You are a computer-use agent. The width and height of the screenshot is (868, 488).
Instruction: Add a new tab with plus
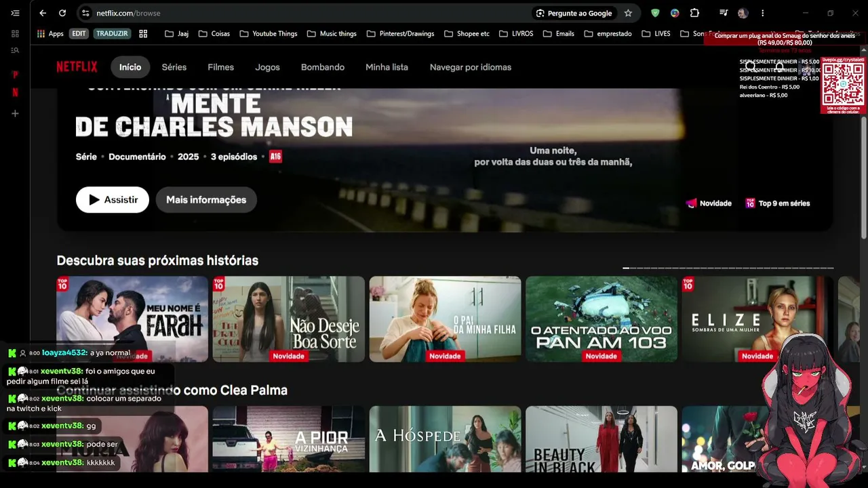coord(15,113)
